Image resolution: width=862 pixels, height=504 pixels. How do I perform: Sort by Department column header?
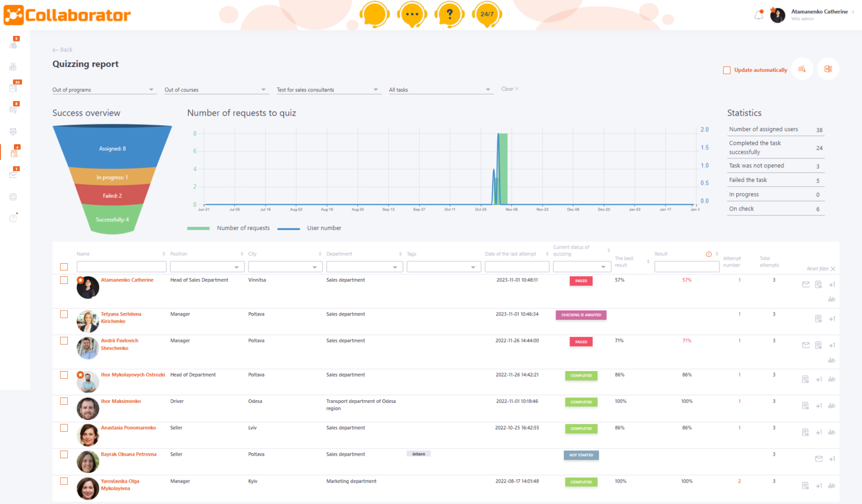click(340, 254)
